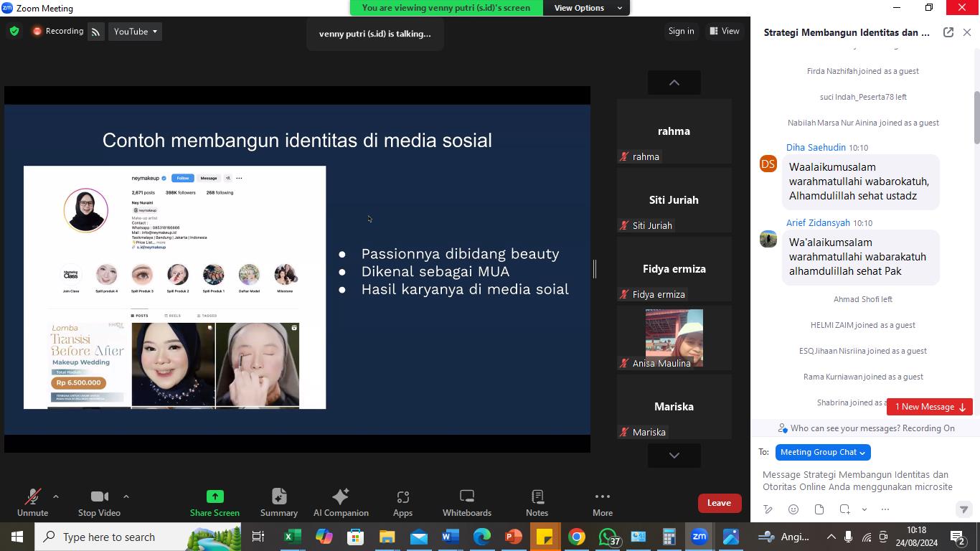
Task: Open the More menu in toolbar
Action: 602,502
